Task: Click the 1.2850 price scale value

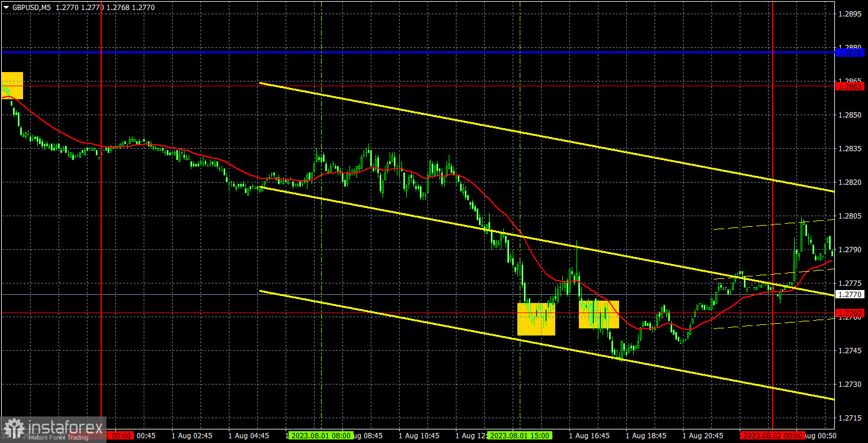Action: [850, 115]
